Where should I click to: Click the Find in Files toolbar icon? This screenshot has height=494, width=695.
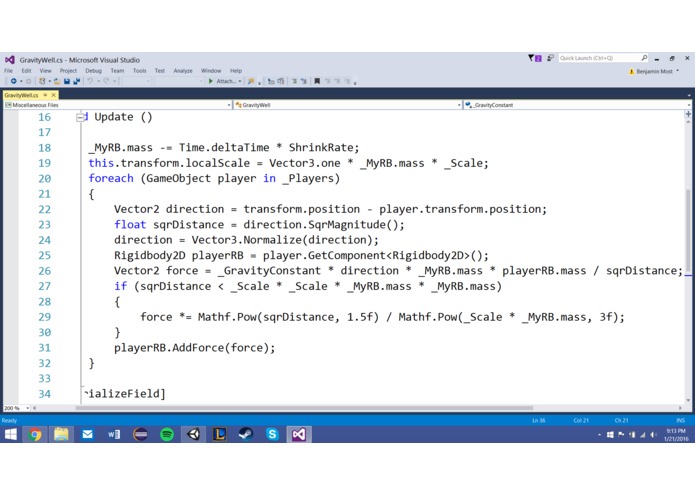click(x=251, y=81)
